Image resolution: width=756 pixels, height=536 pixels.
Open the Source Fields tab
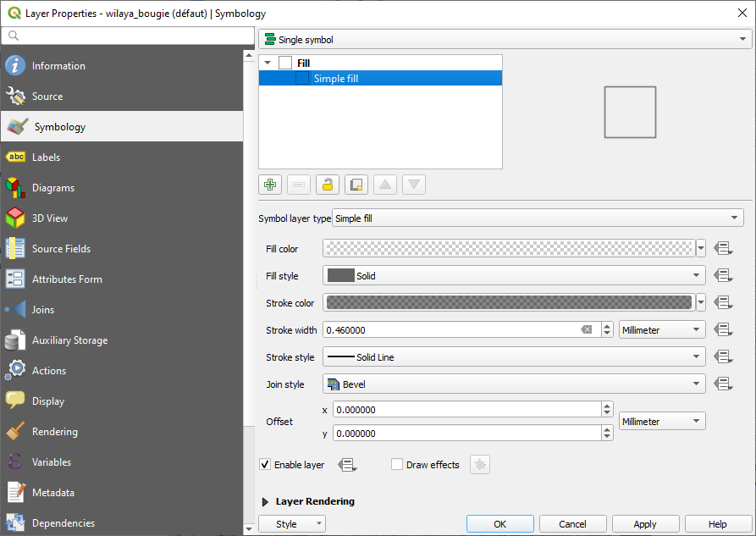(61, 249)
